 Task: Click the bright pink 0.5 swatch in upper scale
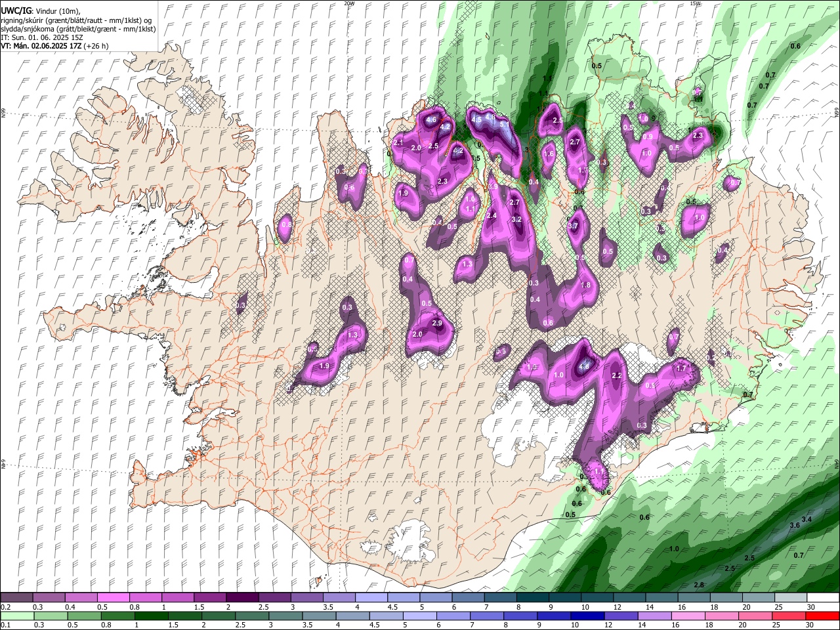(113, 598)
